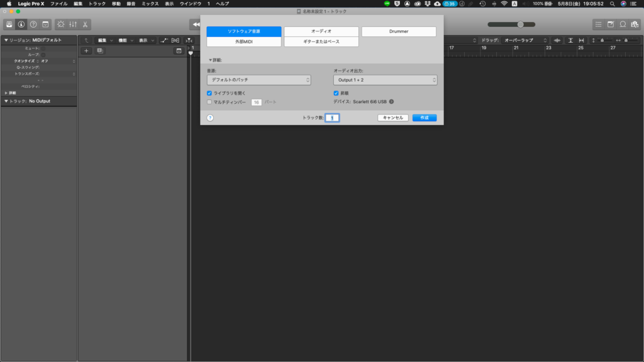Click the キャンセル button
This screenshot has height=362, width=644.
click(393, 118)
